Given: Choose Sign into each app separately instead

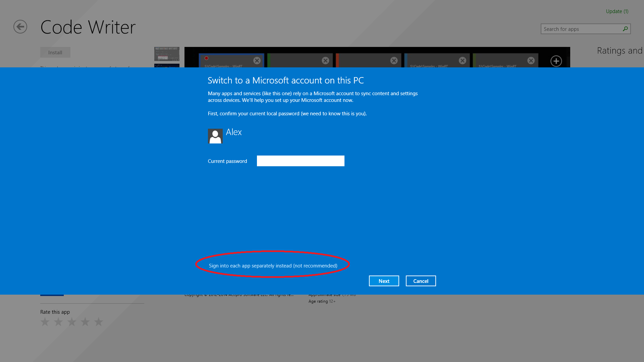Looking at the screenshot, I should click(273, 266).
